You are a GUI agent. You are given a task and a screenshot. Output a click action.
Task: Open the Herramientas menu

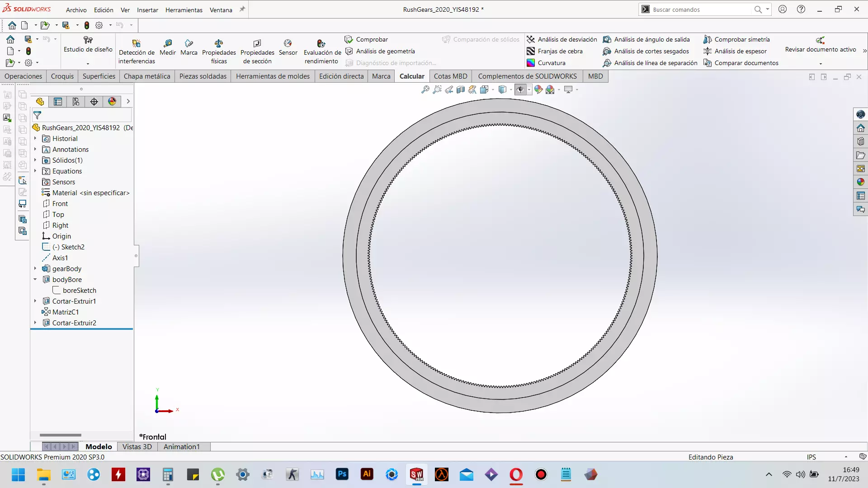184,9
